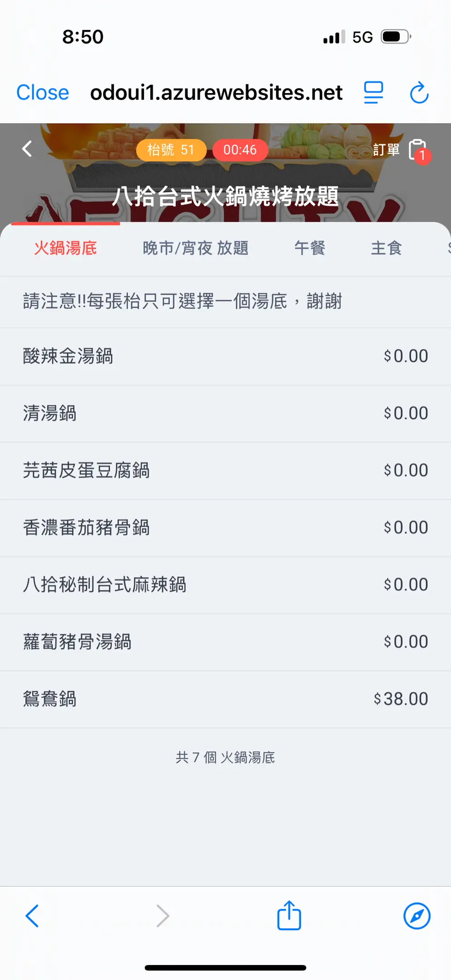This screenshot has height=980, width=451.
Task: Select 鴛鴦鍋 priced $38.00
Action: pos(225,699)
